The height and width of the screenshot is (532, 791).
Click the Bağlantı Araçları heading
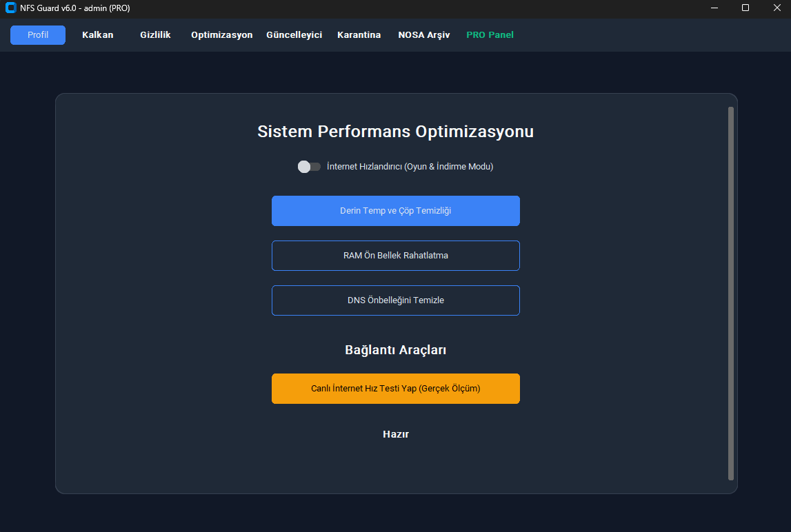(x=396, y=350)
